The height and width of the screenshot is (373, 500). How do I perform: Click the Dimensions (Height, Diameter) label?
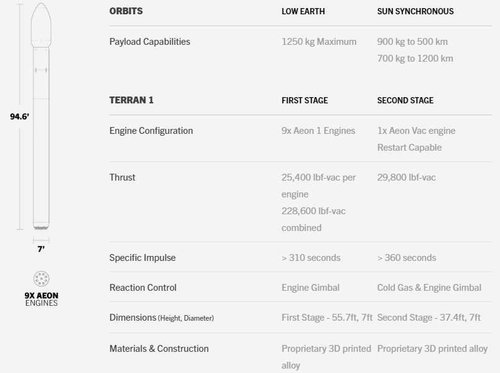(162, 318)
